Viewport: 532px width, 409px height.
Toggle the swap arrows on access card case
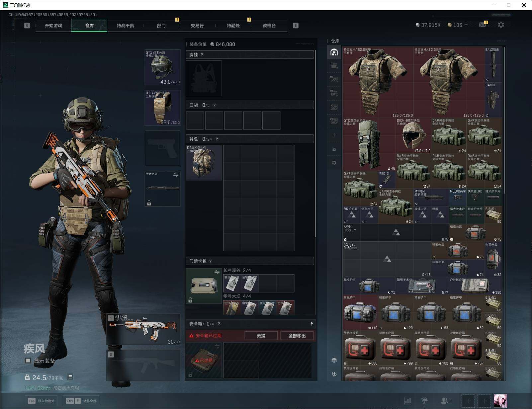click(x=217, y=272)
